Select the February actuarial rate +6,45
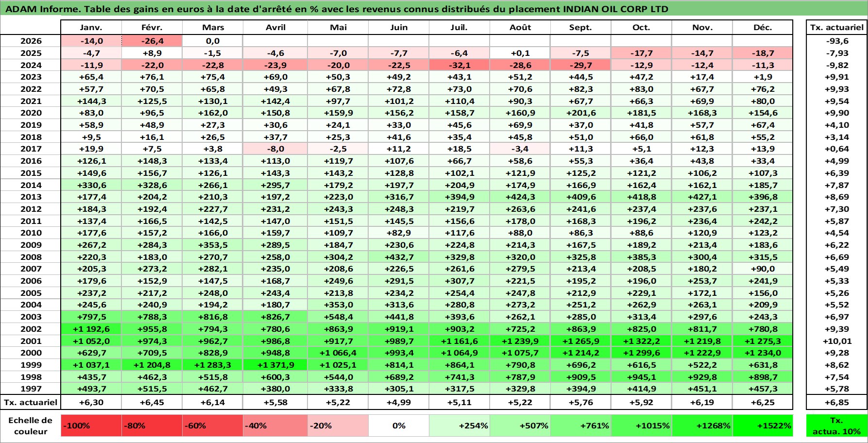Viewport: 868px width, 443px height. (x=152, y=402)
